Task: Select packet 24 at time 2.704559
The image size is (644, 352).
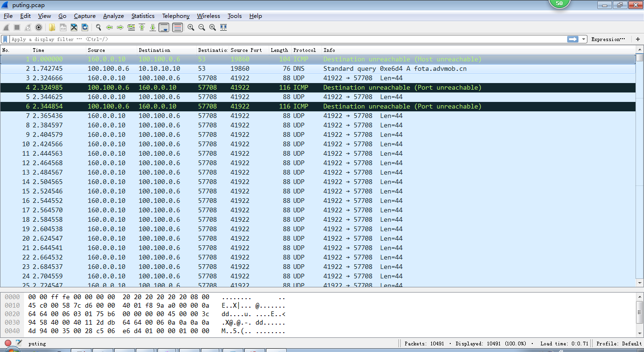Action: pyautogui.click(x=317, y=276)
